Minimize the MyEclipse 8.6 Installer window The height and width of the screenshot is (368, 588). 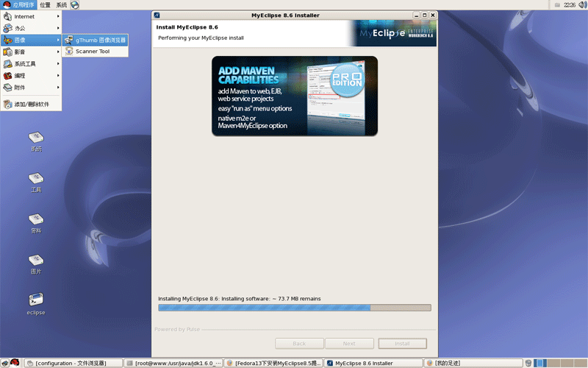pyautogui.click(x=416, y=15)
